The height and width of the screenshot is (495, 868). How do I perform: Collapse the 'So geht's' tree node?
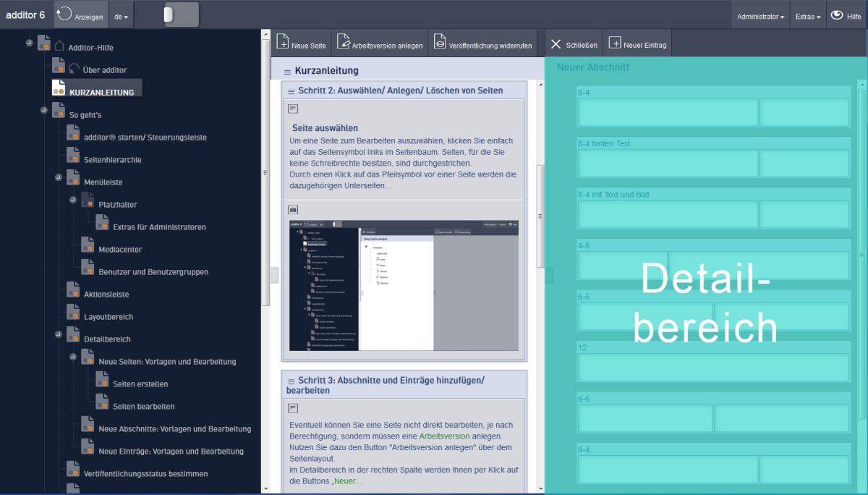coord(43,110)
